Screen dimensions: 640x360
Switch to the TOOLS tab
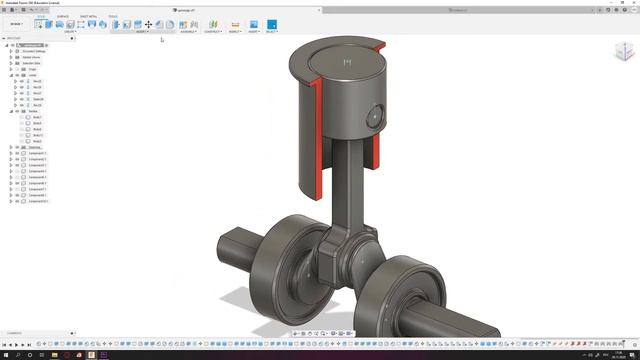pos(113,16)
